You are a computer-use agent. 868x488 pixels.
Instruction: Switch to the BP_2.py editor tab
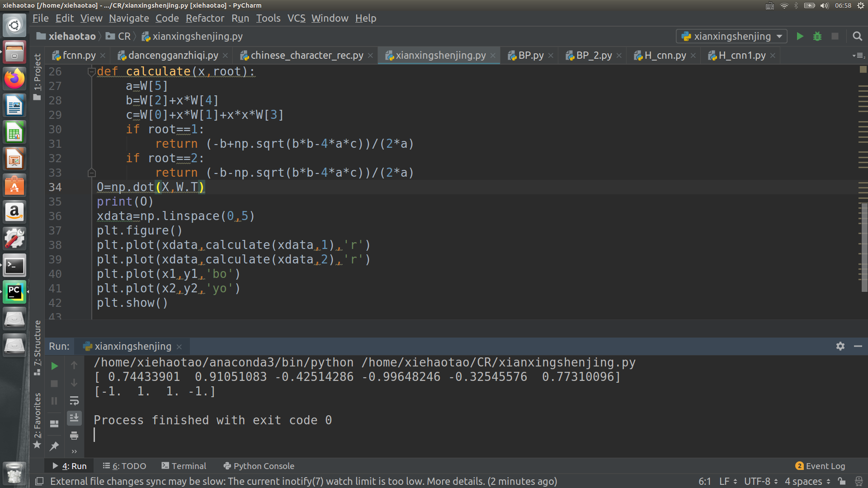594,55
